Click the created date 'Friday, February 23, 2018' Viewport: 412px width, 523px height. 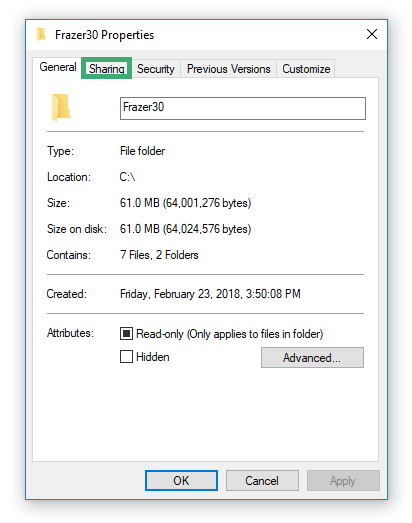[x=180, y=294]
